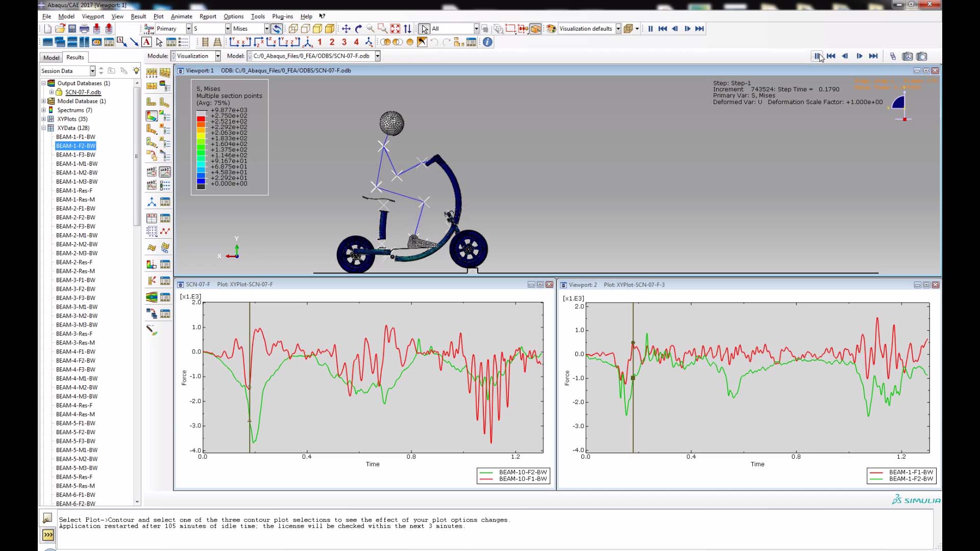
Task: Click the New model database icon
Action: tap(47, 29)
